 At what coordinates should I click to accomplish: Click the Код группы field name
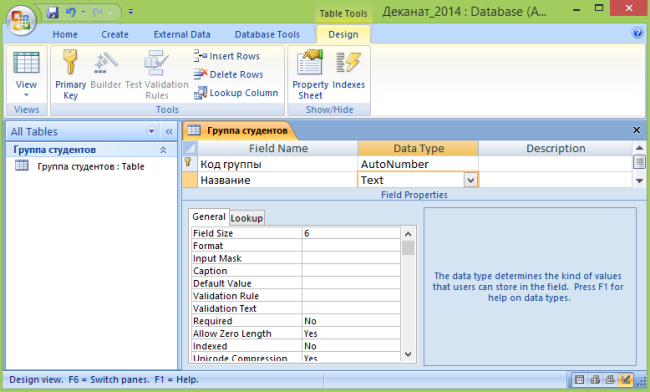pos(277,164)
